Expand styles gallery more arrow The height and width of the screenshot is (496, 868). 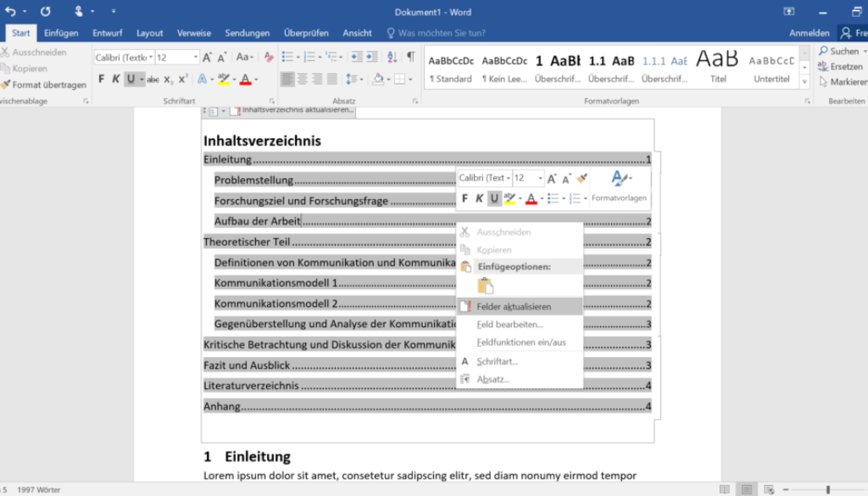pos(804,82)
